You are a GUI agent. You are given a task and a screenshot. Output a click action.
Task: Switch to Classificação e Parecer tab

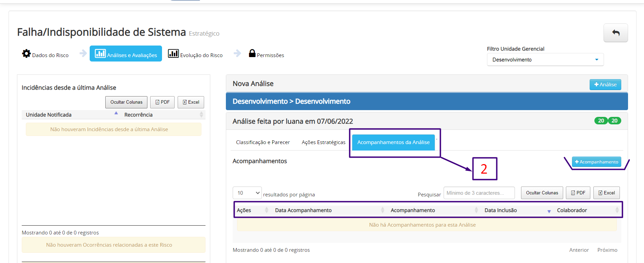(263, 142)
